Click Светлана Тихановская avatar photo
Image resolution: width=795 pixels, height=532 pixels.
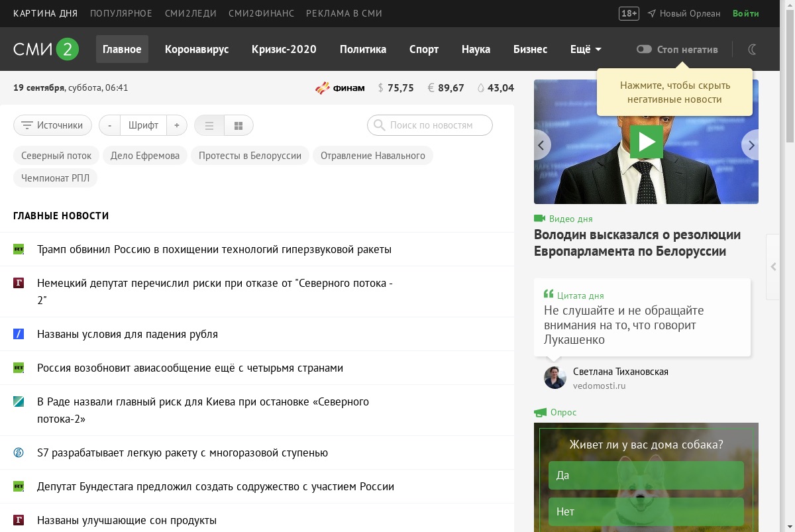click(555, 378)
